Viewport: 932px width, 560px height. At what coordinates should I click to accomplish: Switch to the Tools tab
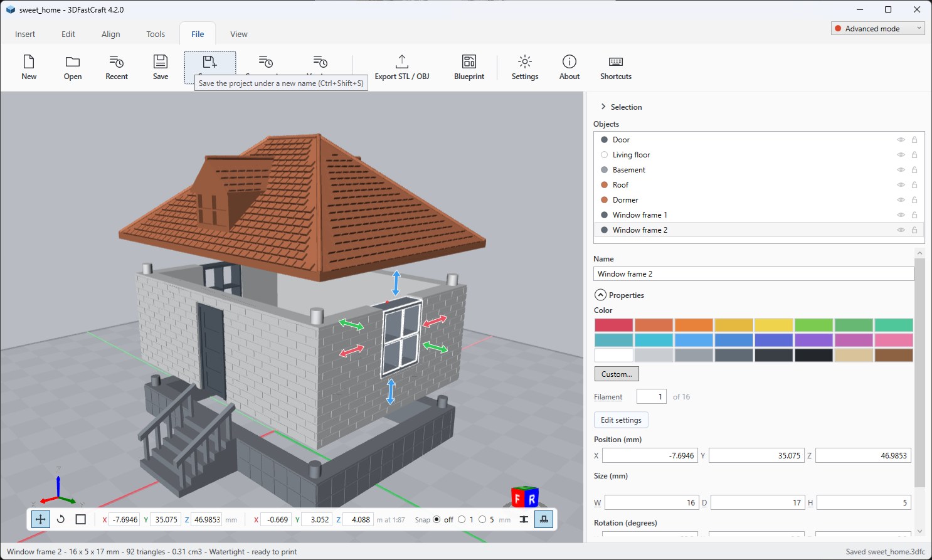point(156,34)
